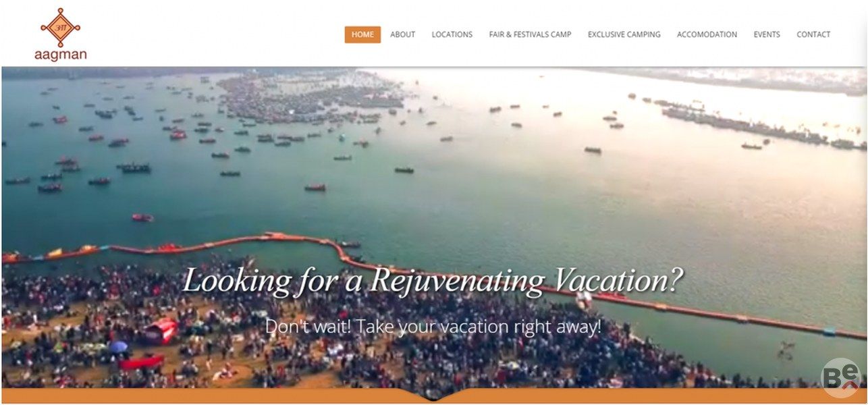Click the "Looking for a Rejuvenating Vacation?" headline
Image resolution: width=868 pixels, height=405 pixels.
433,281
